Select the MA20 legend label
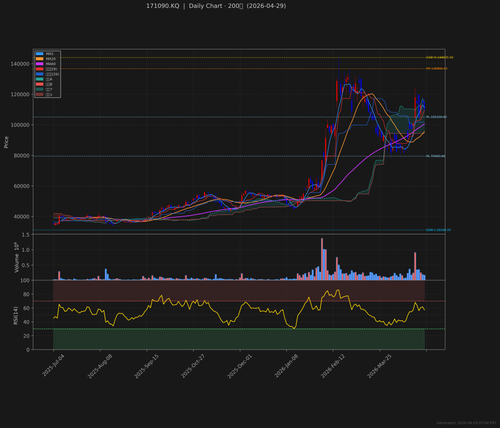 [51, 59]
